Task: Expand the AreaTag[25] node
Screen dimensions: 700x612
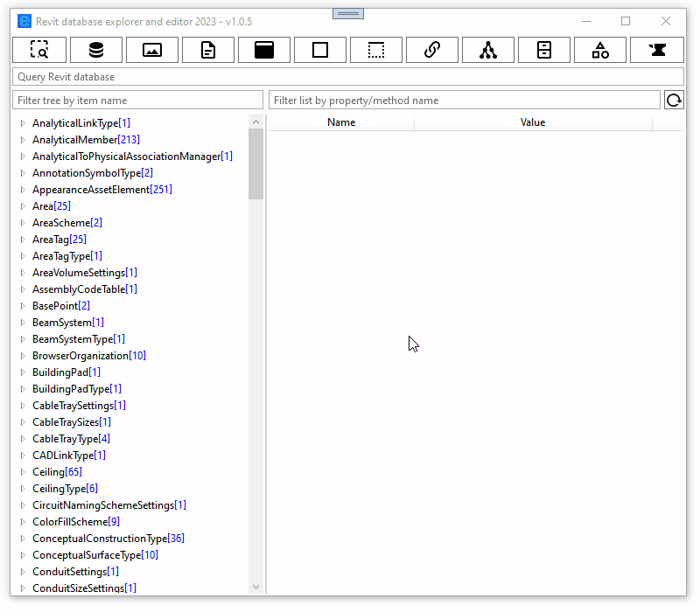Action: click(23, 240)
